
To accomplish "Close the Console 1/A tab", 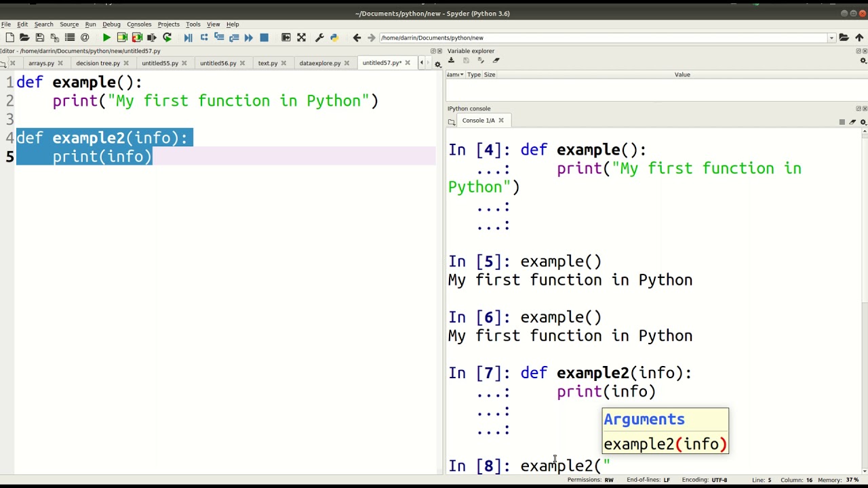I will coord(501,121).
